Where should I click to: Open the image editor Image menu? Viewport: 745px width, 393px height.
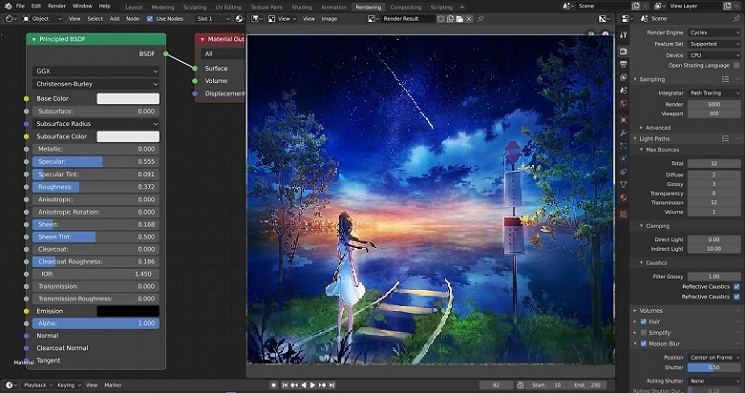329,19
